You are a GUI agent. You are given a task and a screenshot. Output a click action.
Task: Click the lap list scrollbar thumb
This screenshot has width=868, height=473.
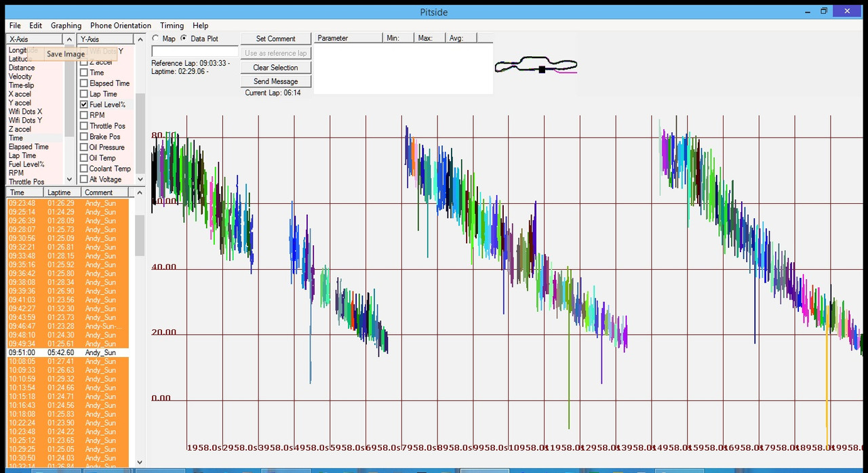pos(140,236)
